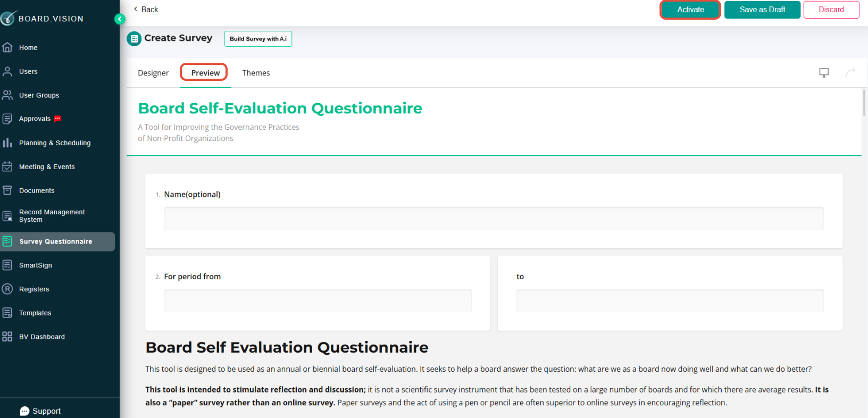Click the 'BOARD.VISION' brand text

(x=51, y=19)
